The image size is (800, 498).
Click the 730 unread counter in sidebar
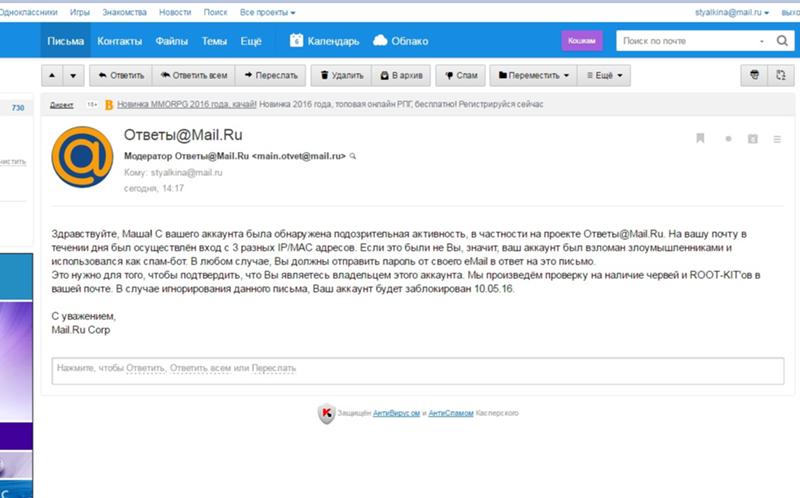tap(18, 108)
